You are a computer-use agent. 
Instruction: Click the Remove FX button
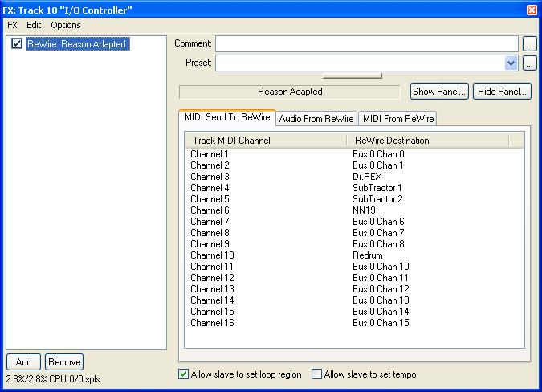pos(64,362)
